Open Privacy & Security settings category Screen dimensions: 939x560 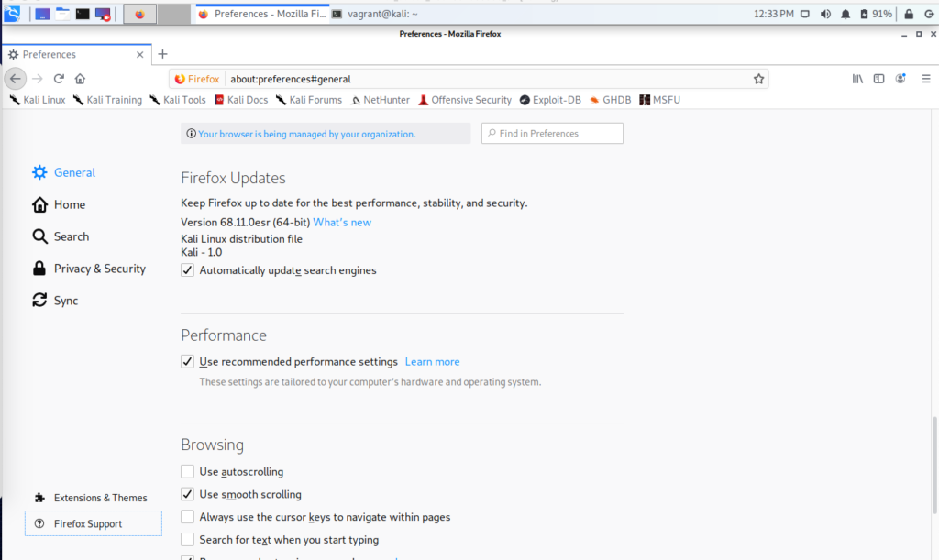point(99,269)
